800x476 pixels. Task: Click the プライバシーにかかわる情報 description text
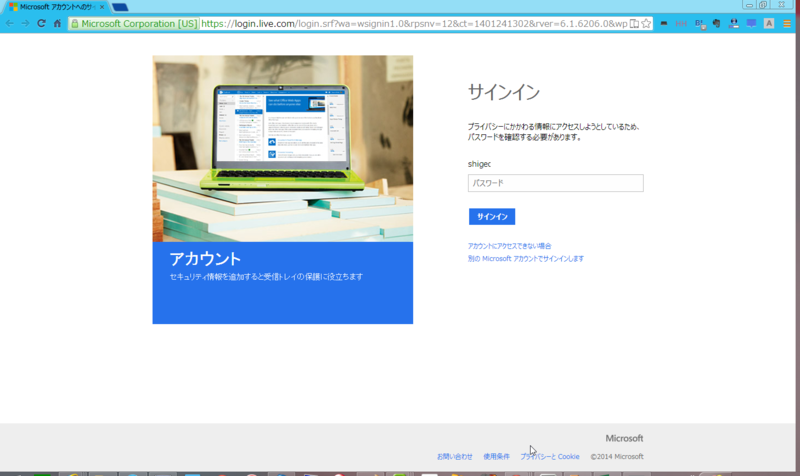(x=554, y=132)
